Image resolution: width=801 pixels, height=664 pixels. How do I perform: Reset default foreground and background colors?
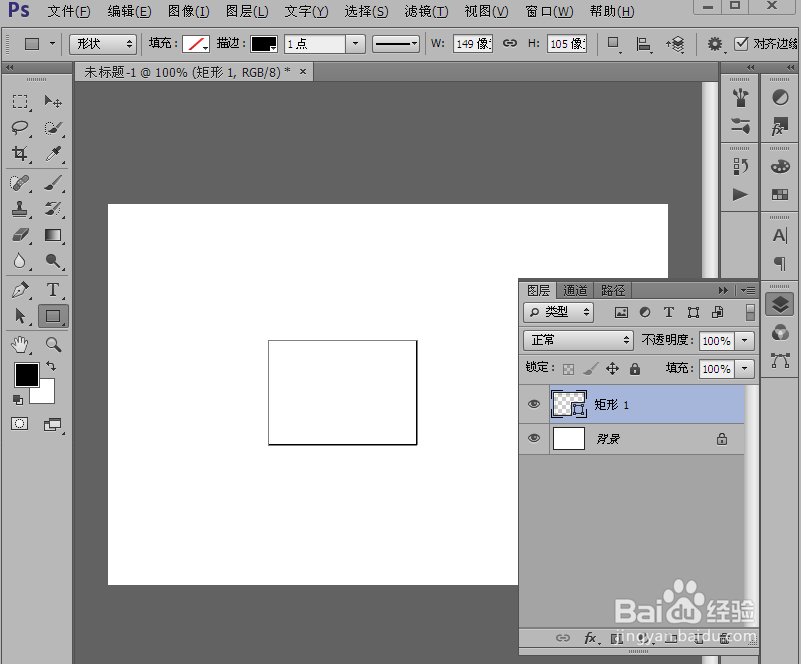click(17, 400)
